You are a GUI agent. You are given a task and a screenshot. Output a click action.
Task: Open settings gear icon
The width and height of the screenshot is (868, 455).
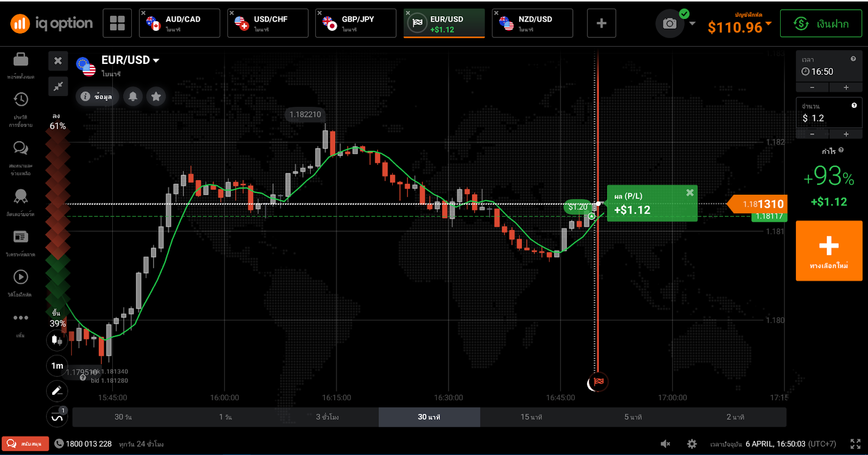[692, 444]
